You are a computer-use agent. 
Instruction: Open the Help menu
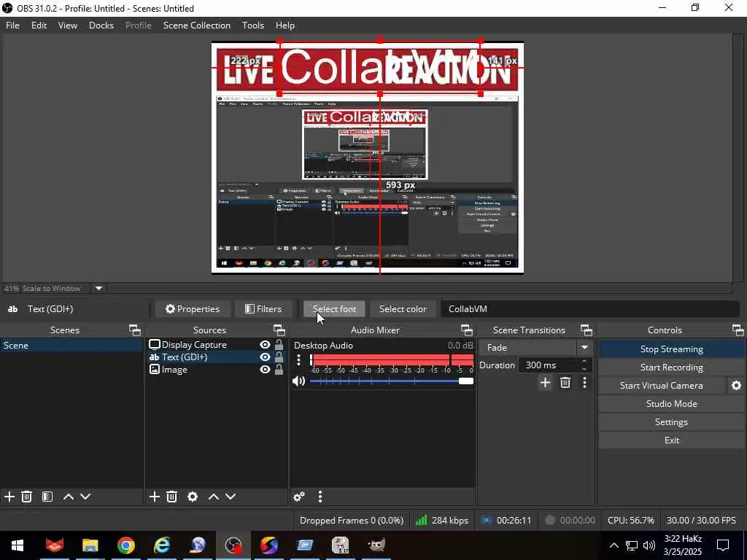click(285, 26)
